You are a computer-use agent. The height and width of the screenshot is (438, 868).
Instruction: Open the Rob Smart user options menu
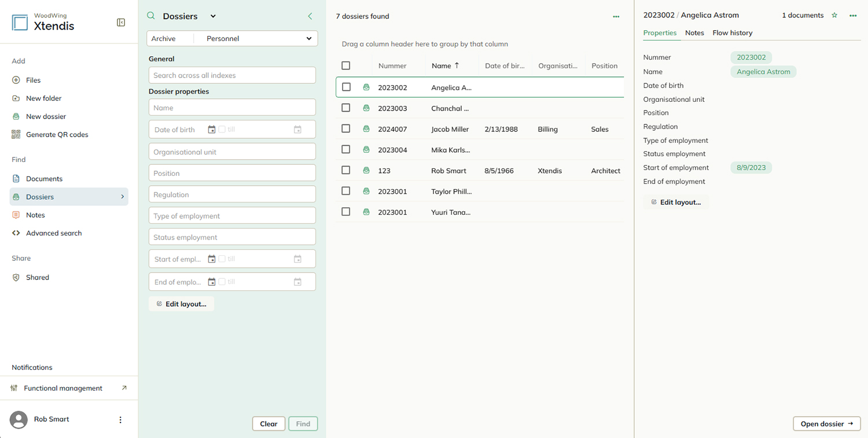(120, 420)
